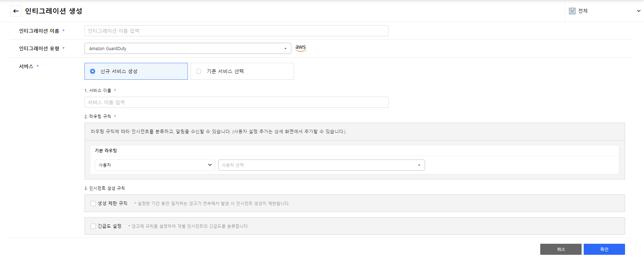This screenshot has width=644, height=280.
Task: Open Amazon GuardDuty integration type dropdown
Action: pos(188,48)
